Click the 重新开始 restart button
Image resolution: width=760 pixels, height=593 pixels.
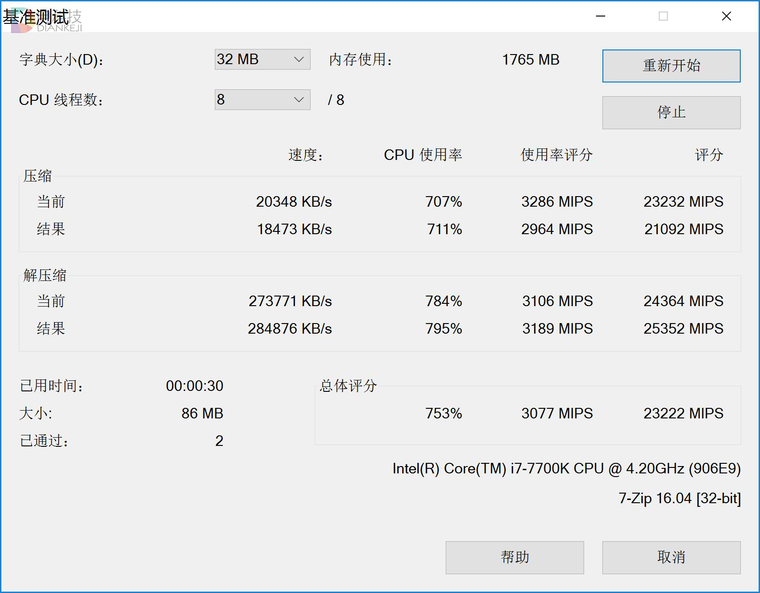671,66
